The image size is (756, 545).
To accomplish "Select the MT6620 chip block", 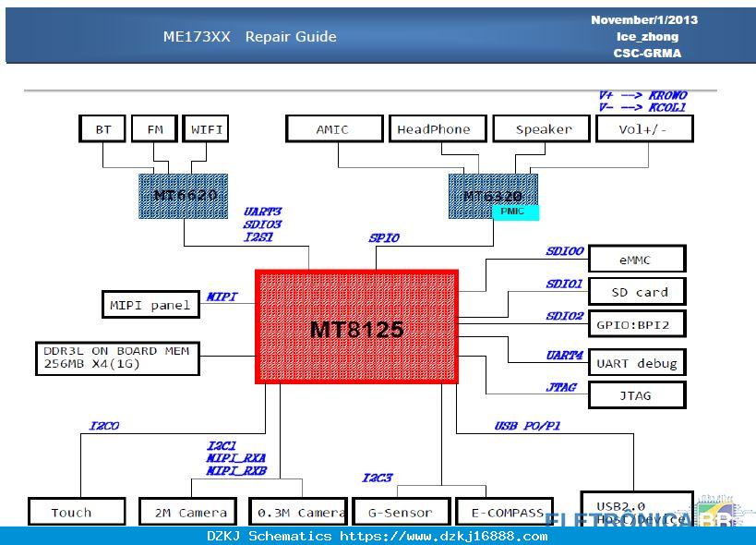I will [183, 197].
